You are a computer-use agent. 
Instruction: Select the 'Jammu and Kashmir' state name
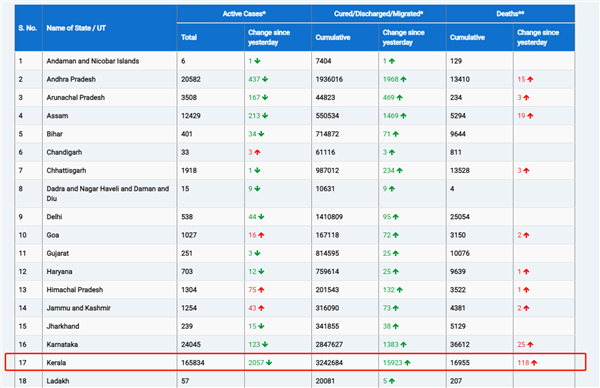78,308
